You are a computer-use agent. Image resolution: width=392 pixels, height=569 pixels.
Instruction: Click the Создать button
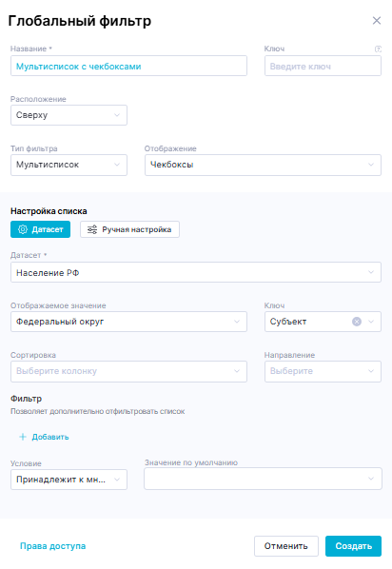[x=353, y=546]
